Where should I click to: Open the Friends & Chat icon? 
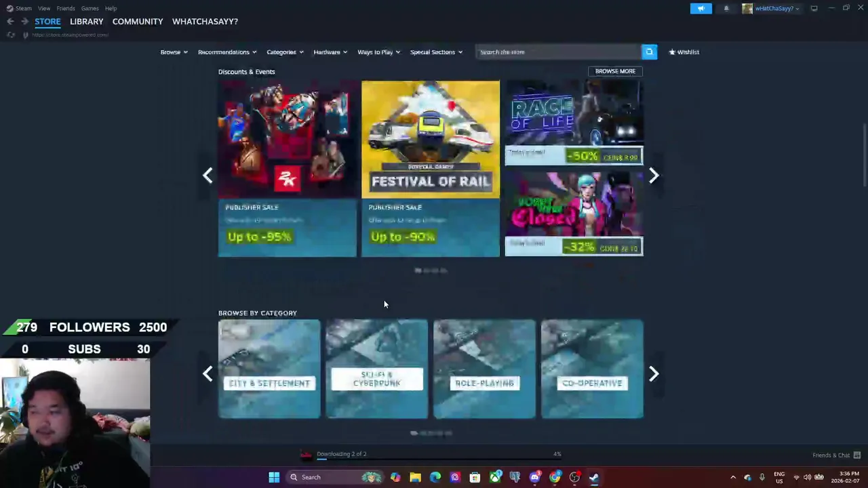[x=857, y=455]
